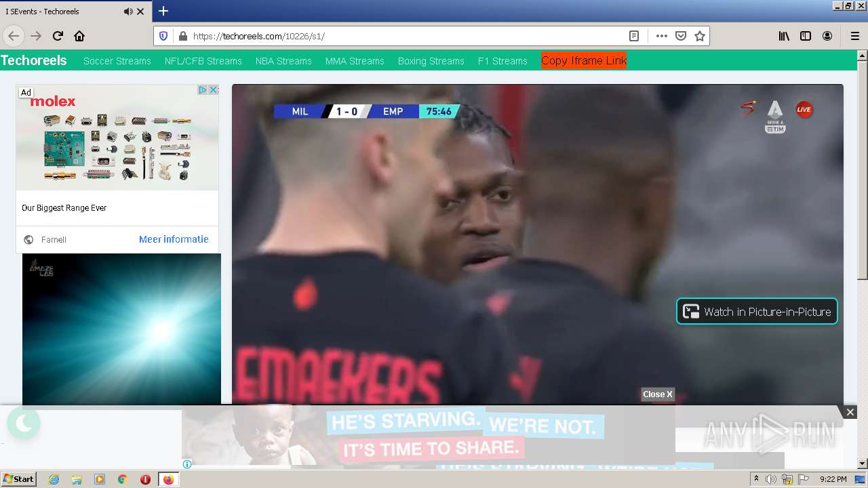Open page actions three-dot menu

(662, 36)
